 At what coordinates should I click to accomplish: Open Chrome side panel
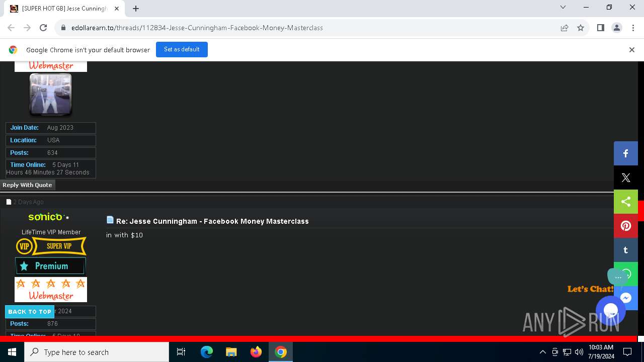(x=600, y=28)
